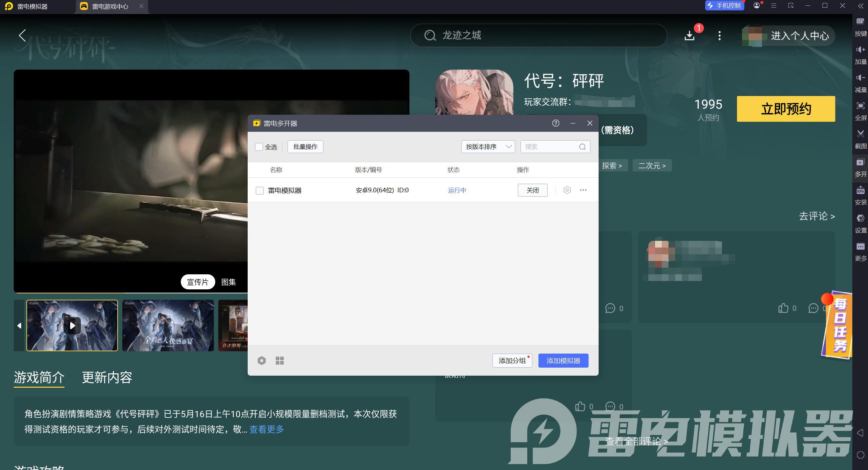The width and height of the screenshot is (868, 470).
Task: Expand the 按版本排序 sort dropdown
Action: [488, 147]
